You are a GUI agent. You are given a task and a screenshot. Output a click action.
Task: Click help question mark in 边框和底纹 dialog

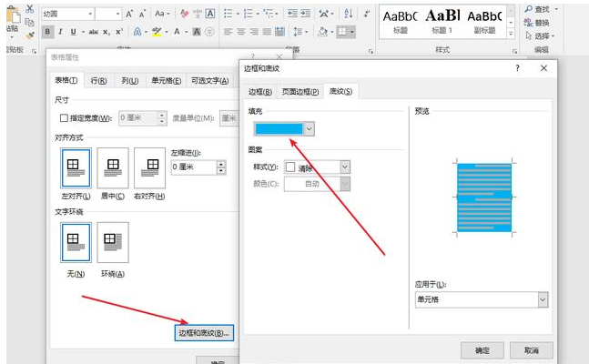click(x=517, y=68)
